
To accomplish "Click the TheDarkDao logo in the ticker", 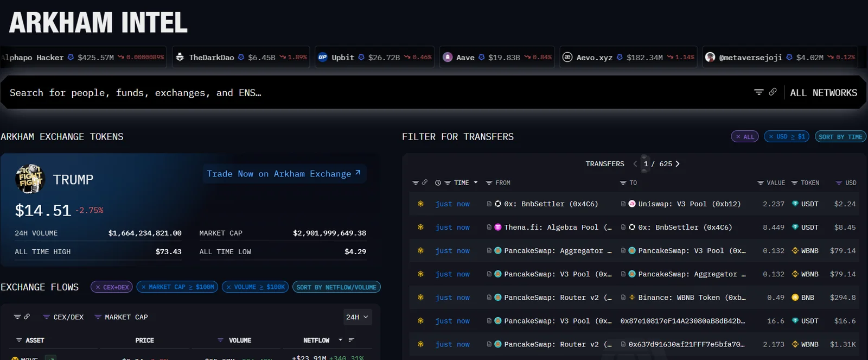I will [180, 57].
